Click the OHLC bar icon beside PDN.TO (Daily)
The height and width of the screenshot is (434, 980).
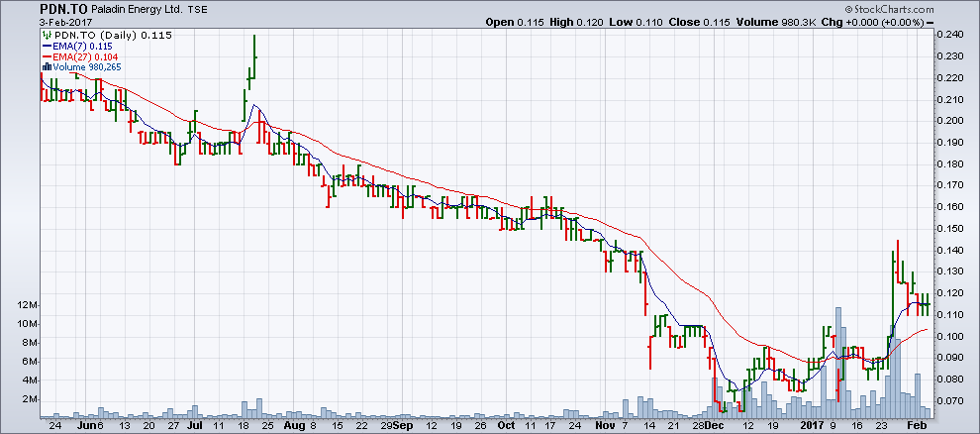click(x=47, y=36)
